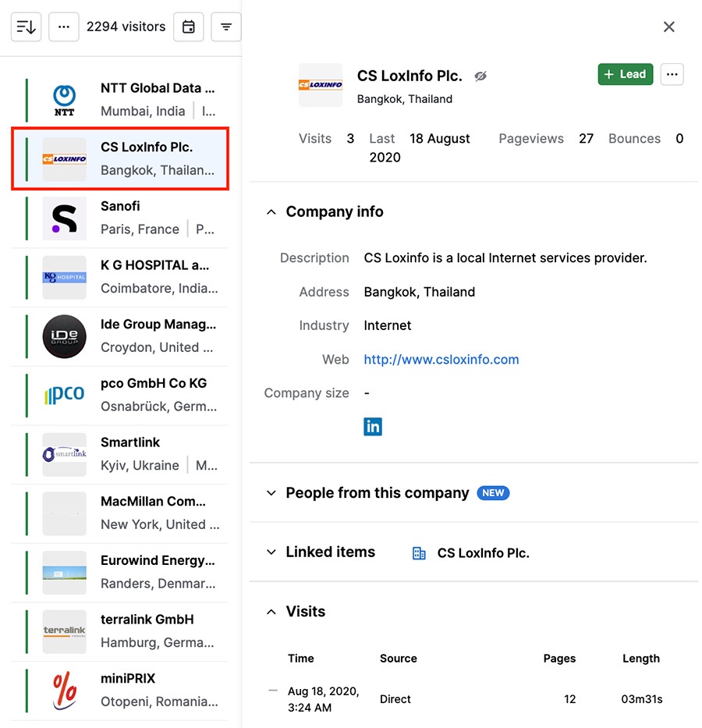The image size is (702, 728).
Task: Select NTT Global Data in the visitor list
Action: coord(117,98)
